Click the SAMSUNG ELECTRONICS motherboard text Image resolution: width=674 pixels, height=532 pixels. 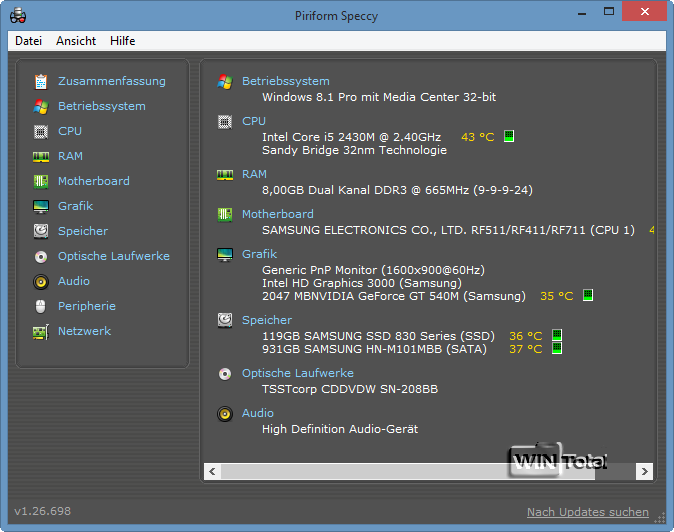tap(448, 230)
